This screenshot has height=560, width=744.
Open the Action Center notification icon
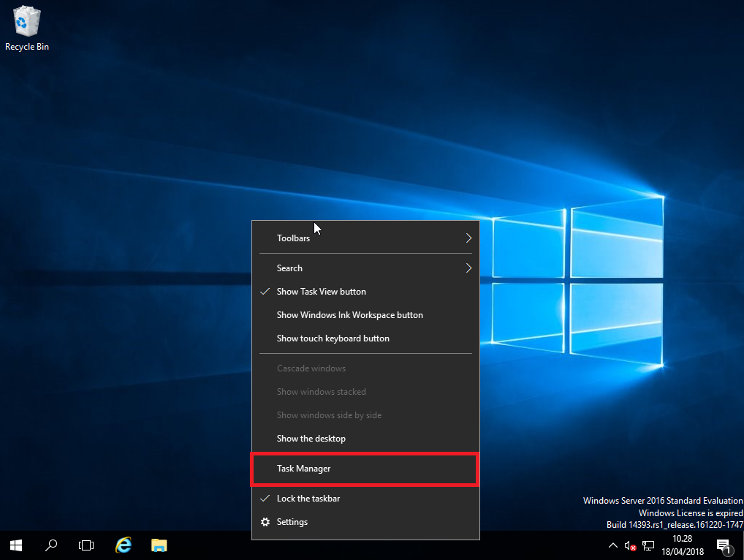click(724, 545)
